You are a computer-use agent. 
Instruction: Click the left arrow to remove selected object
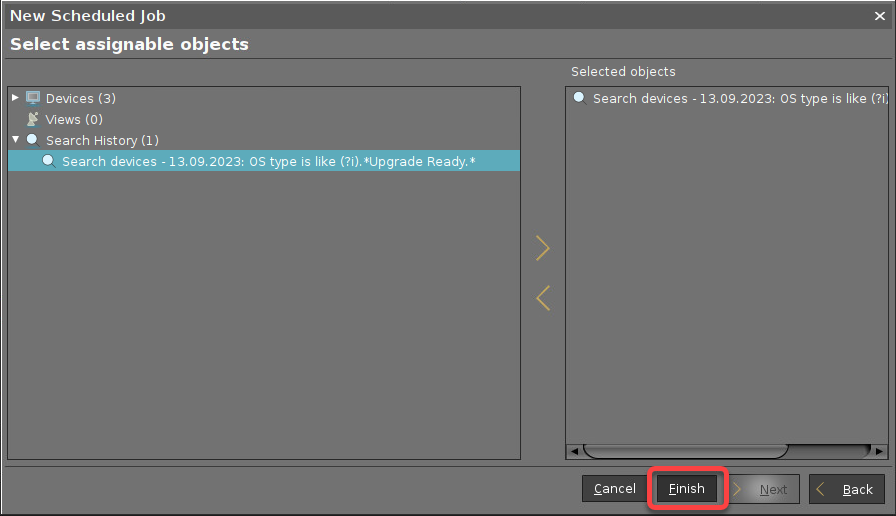pyautogui.click(x=543, y=298)
